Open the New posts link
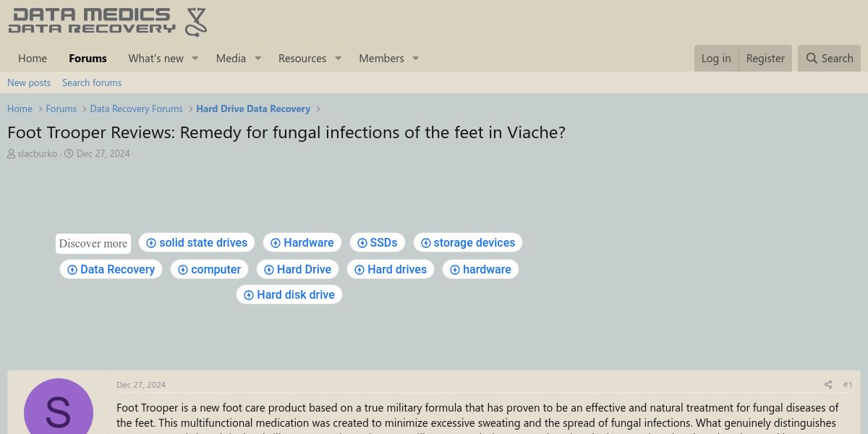This screenshot has height=434, width=868. [x=29, y=82]
